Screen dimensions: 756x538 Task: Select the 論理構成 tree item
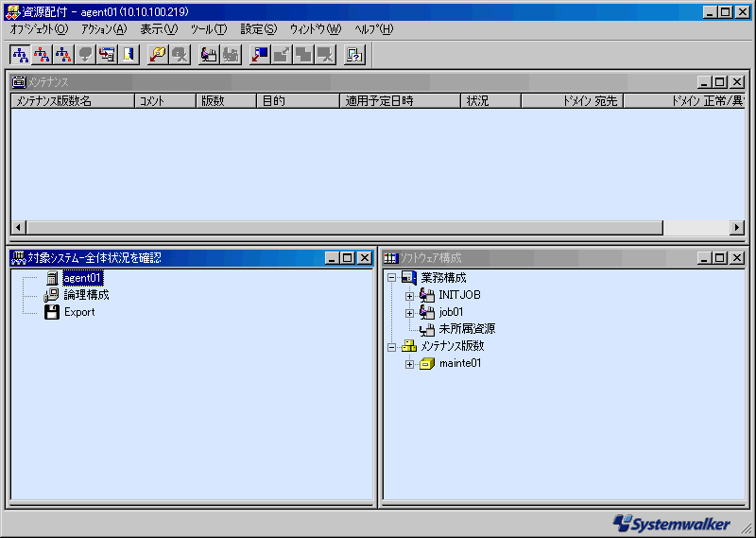tap(86, 295)
